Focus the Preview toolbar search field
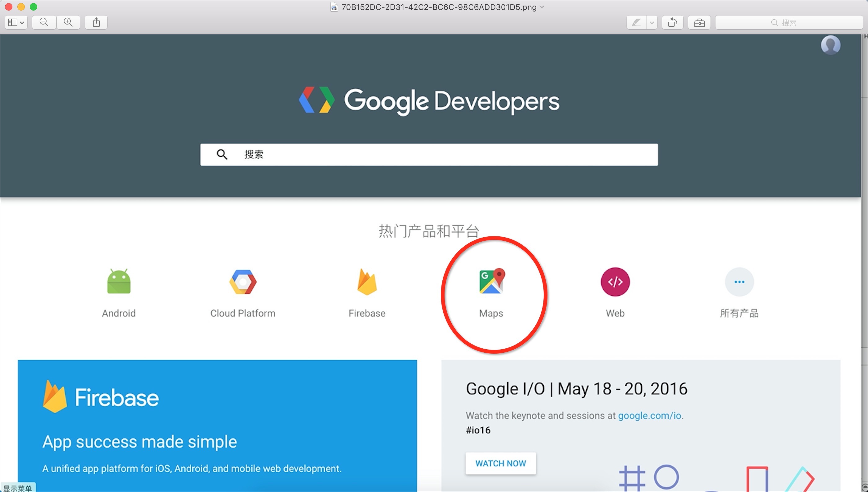Screen dimensions: 868x492 pos(789,22)
